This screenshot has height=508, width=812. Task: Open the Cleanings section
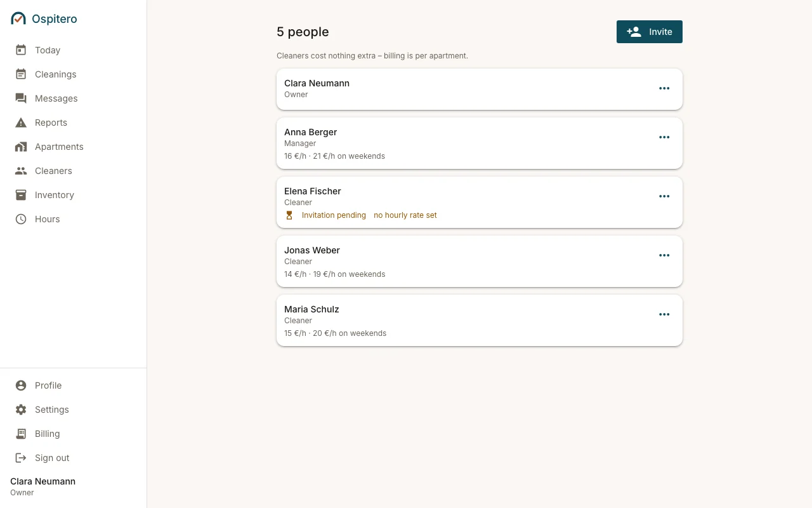[x=55, y=74]
